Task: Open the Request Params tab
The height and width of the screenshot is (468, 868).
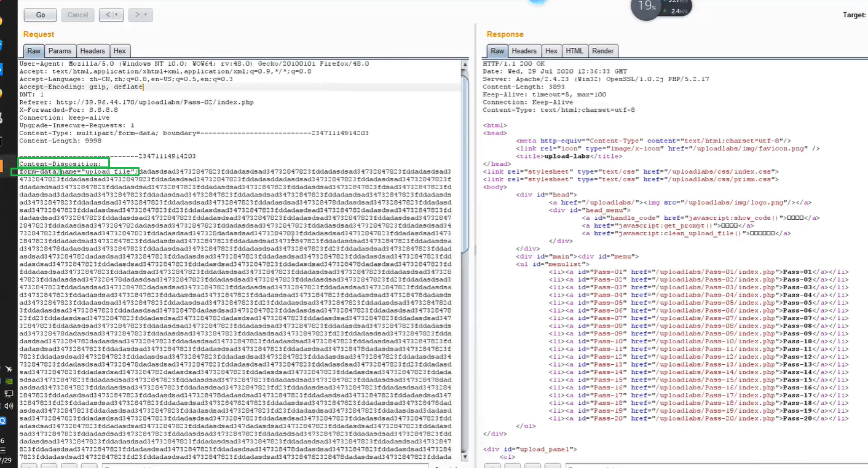Action: [60, 51]
